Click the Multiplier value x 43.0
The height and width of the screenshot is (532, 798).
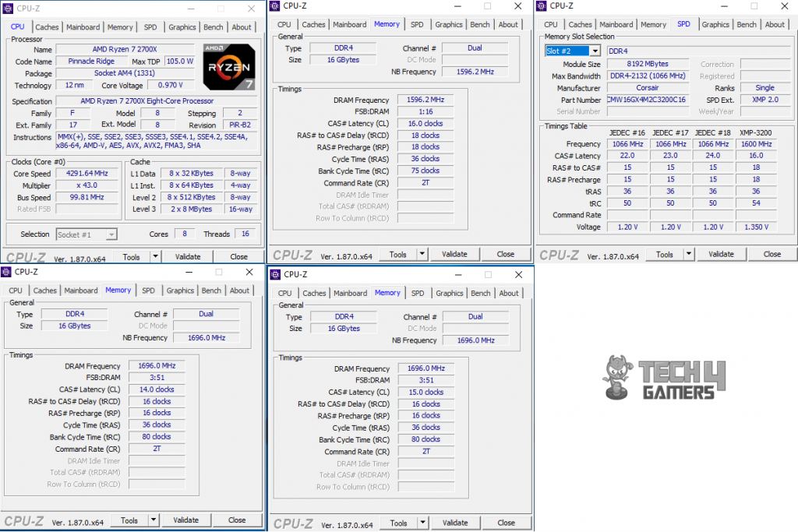87,185
